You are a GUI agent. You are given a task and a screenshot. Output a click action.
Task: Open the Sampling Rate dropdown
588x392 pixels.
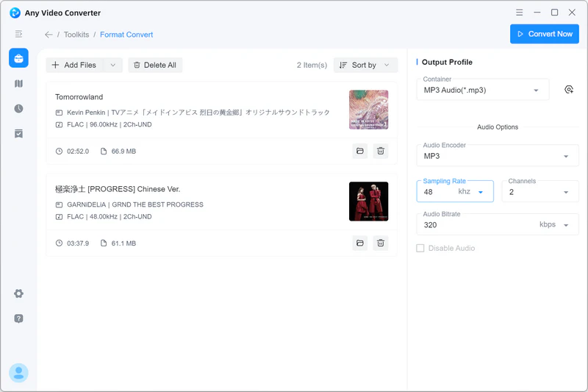coord(455,191)
